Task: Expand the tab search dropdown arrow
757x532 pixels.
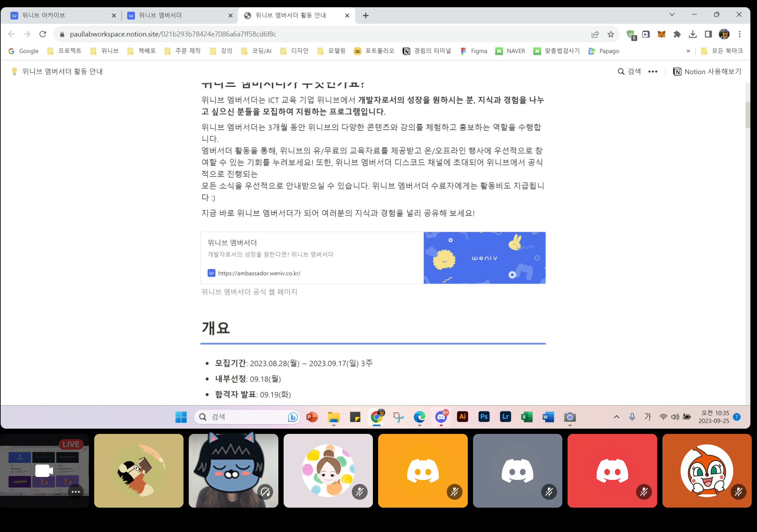Action: [x=672, y=15]
